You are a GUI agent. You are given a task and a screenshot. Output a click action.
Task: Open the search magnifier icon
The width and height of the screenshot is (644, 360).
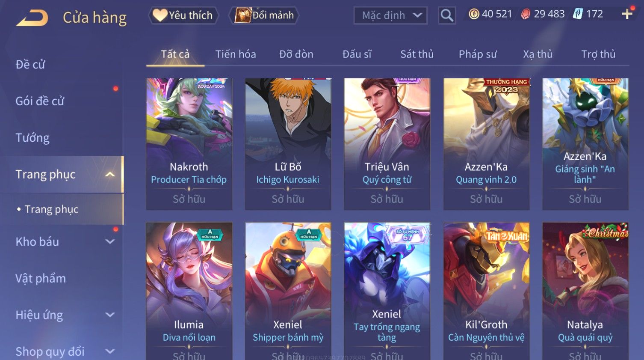coord(447,16)
